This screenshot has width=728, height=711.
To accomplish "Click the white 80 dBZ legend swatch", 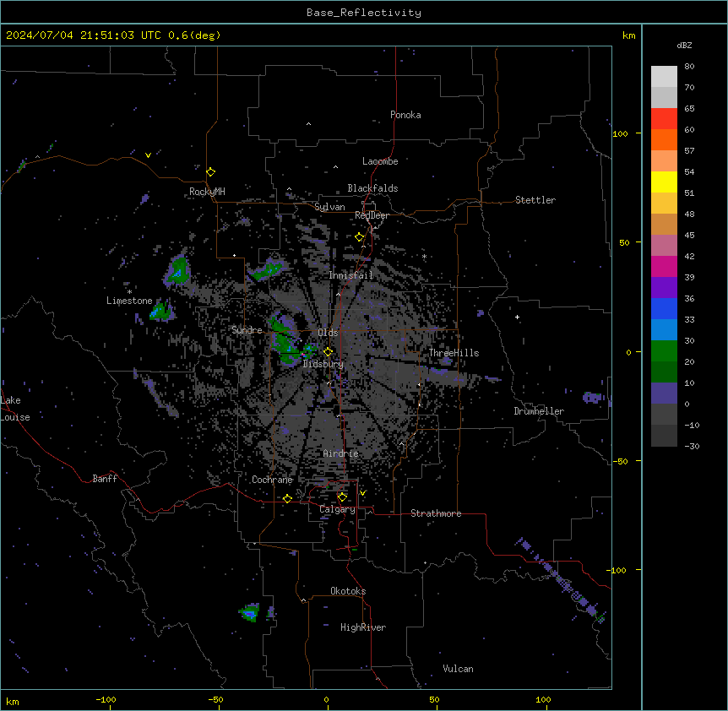I will point(664,76).
